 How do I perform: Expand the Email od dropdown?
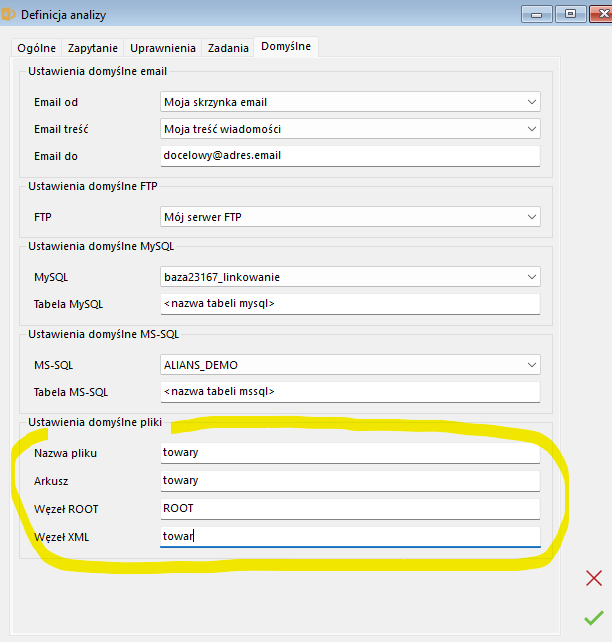point(531,102)
